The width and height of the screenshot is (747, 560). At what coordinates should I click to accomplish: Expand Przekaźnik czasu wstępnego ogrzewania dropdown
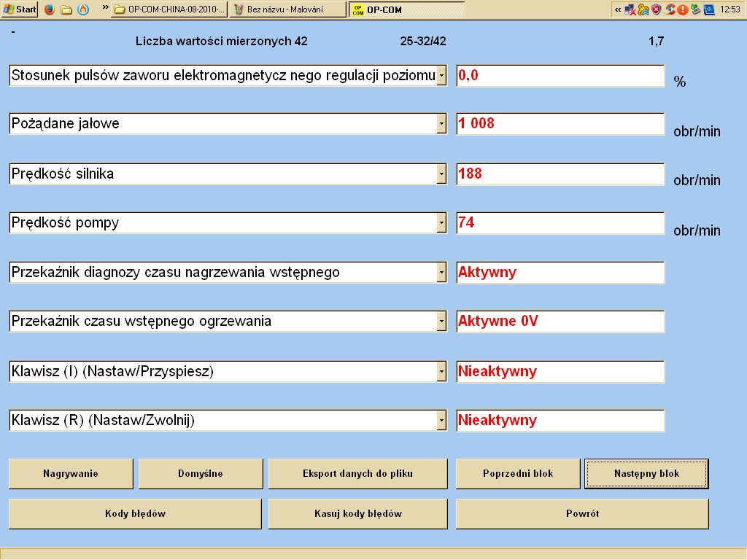(441, 322)
